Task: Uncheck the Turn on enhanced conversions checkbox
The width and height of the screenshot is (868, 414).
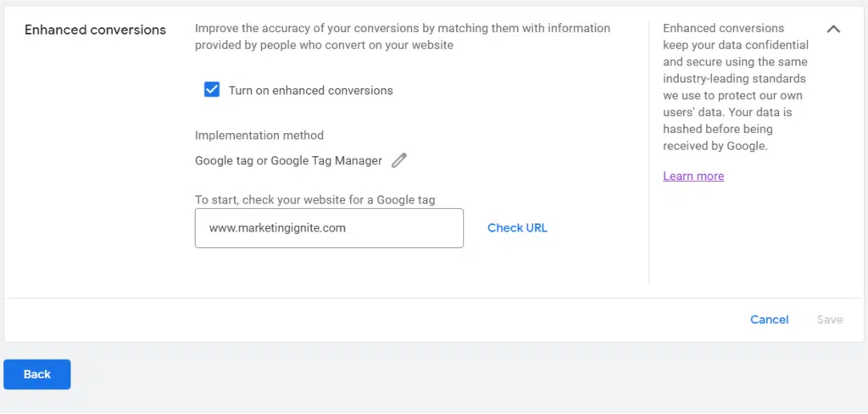Action: pos(212,90)
